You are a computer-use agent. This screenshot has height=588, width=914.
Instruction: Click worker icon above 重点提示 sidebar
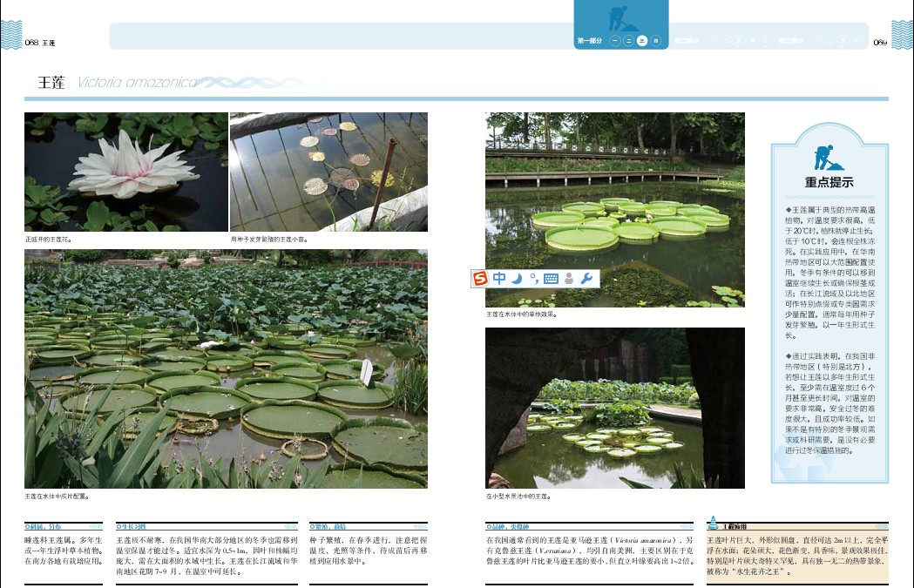pyautogui.click(x=828, y=158)
